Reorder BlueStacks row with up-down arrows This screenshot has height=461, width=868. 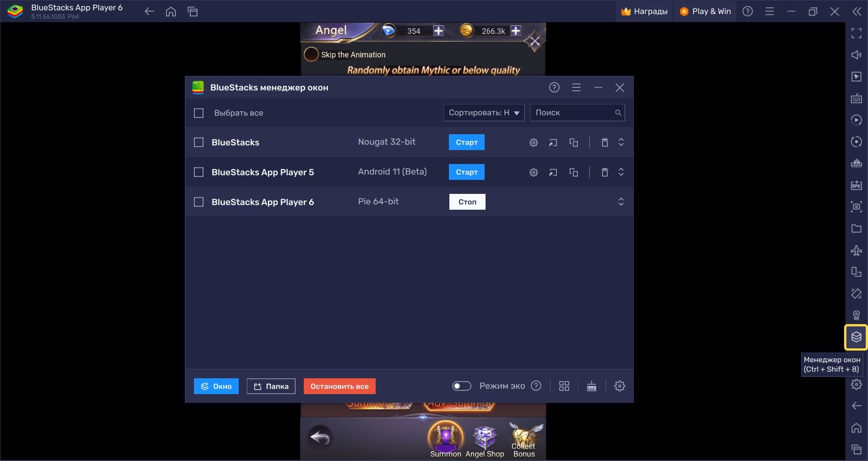tap(621, 142)
